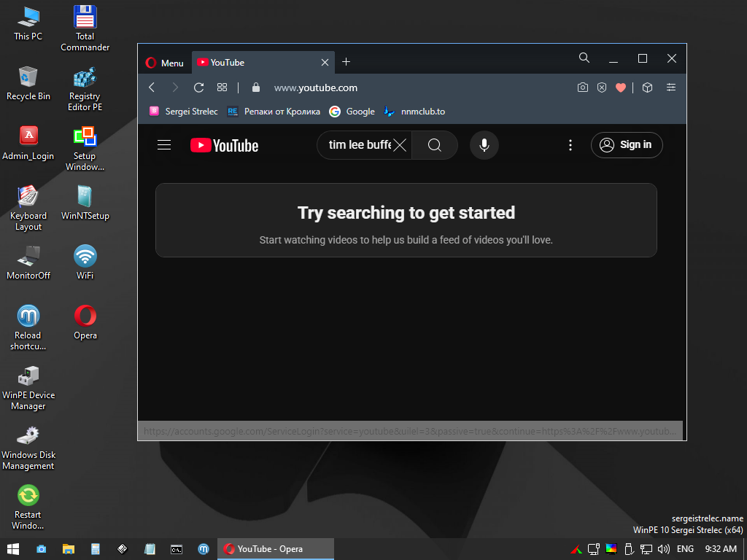The width and height of the screenshot is (747, 560).
Task: Click the site security padlock icon
Action: click(256, 87)
